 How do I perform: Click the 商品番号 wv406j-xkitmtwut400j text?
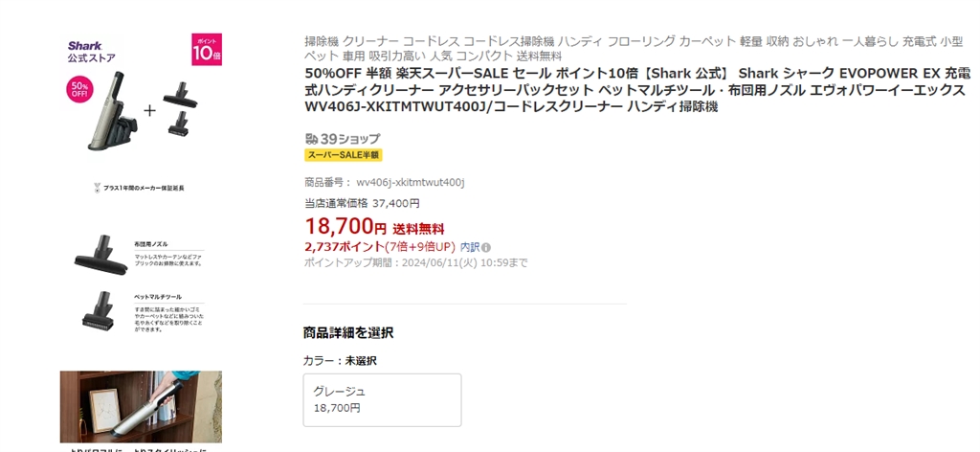click(x=385, y=183)
